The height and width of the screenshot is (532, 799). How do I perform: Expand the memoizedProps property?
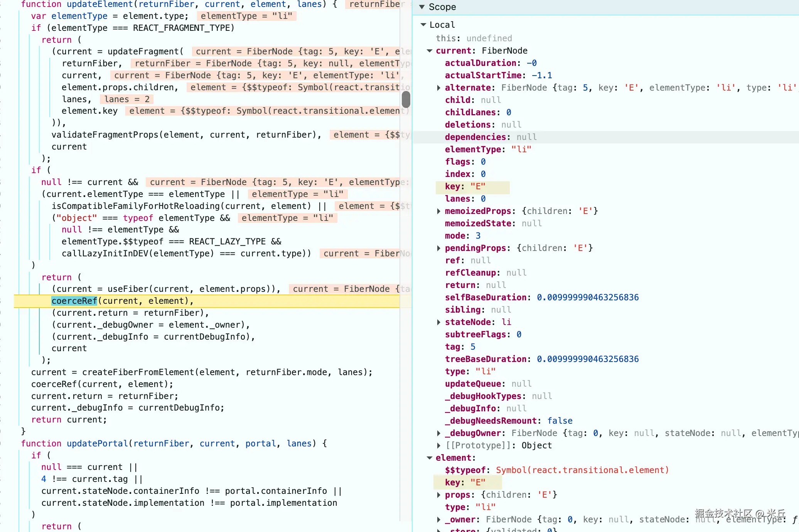(439, 211)
